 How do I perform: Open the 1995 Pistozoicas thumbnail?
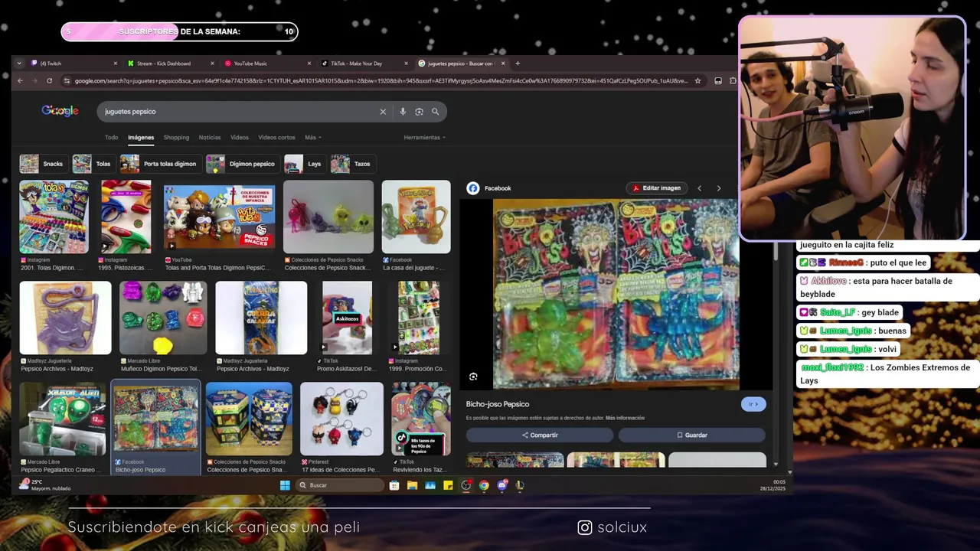pos(126,217)
